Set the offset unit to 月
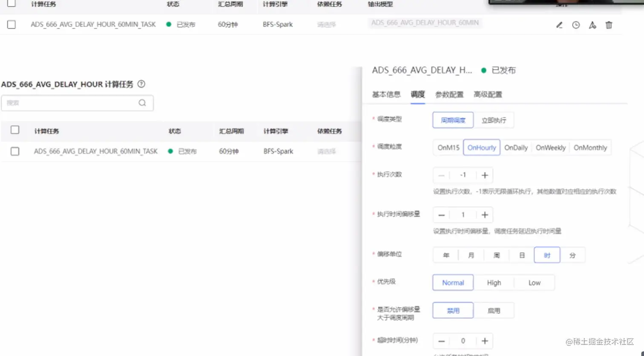 471,255
